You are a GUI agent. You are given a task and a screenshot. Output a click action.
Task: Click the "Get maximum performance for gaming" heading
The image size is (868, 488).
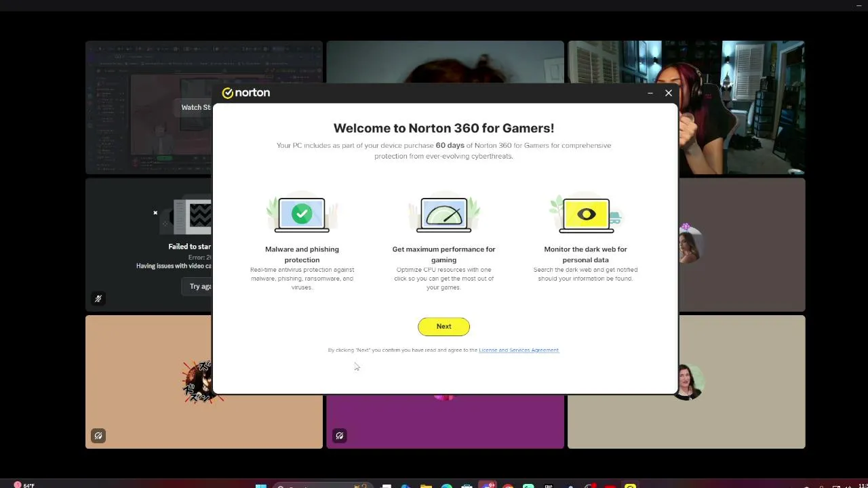click(x=443, y=255)
